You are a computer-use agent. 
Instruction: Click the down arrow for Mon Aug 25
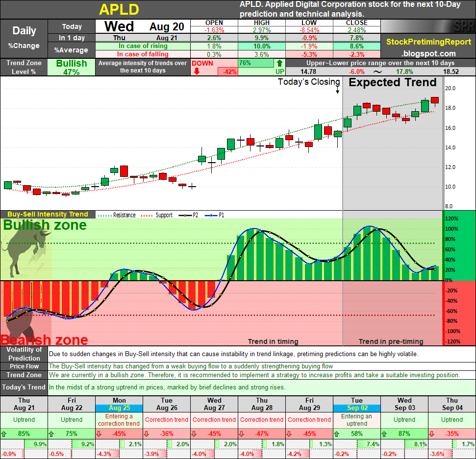pos(99,434)
